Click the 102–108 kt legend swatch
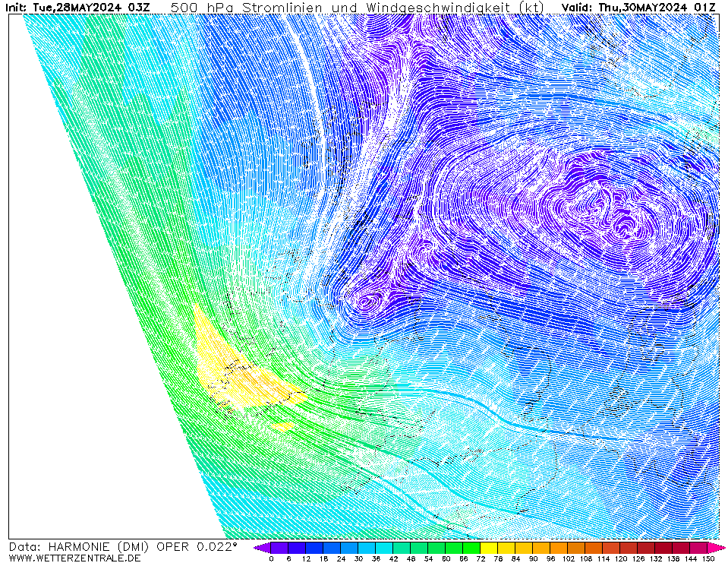The height and width of the screenshot is (563, 728). pos(577,548)
